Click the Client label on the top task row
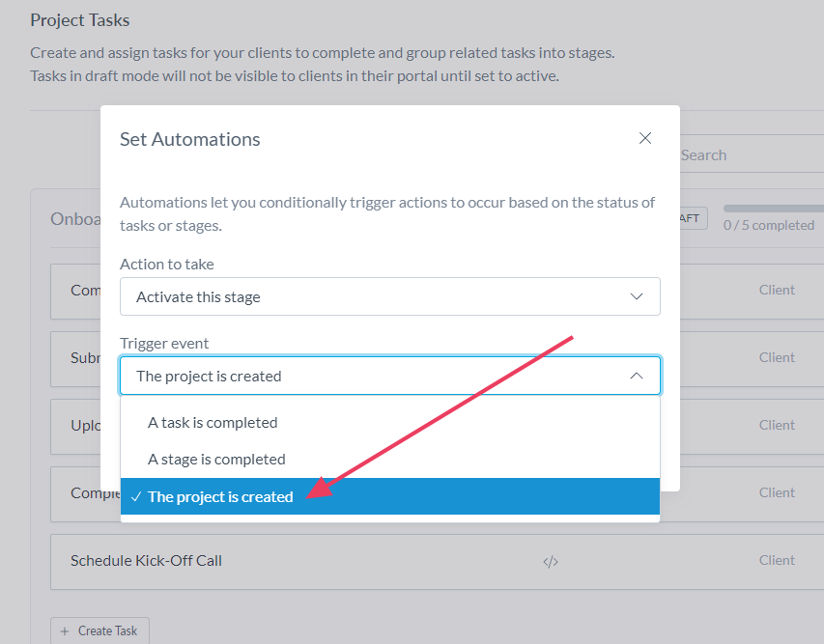 (777, 290)
